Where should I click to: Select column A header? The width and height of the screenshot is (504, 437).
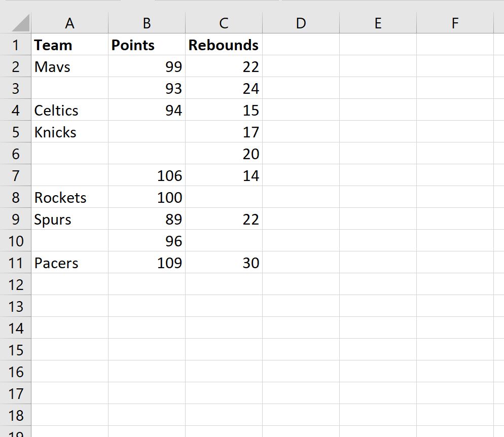coord(69,23)
